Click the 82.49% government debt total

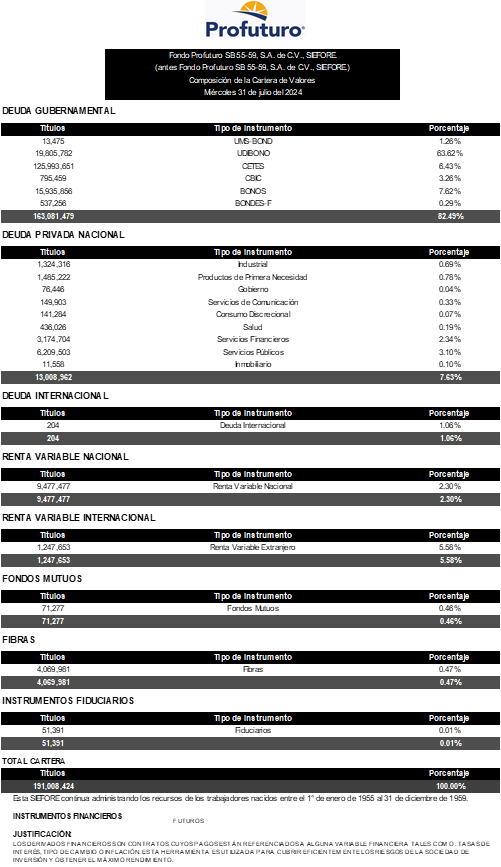point(451,216)
